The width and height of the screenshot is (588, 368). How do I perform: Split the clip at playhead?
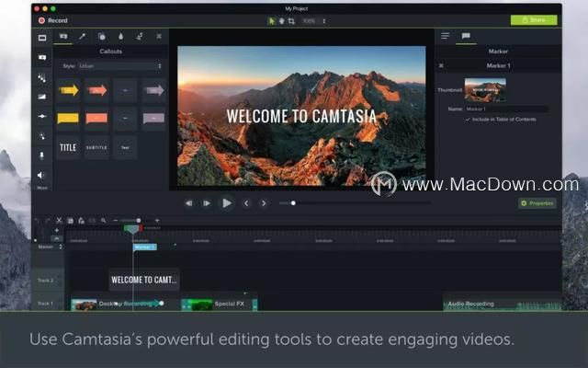tap(92, 221)
